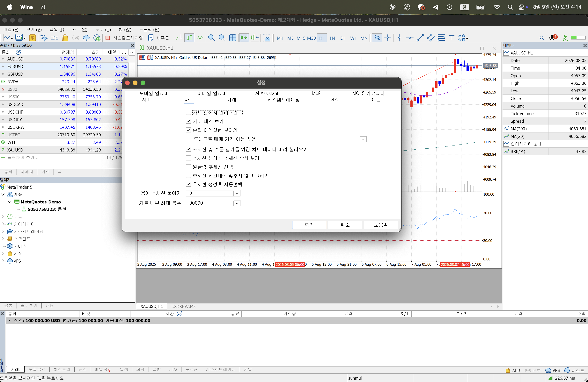Image resolution: width=588 pixels, height=382 pixels.
Task: Open toolbar search magnifier icon
Action: coord(541,38)
